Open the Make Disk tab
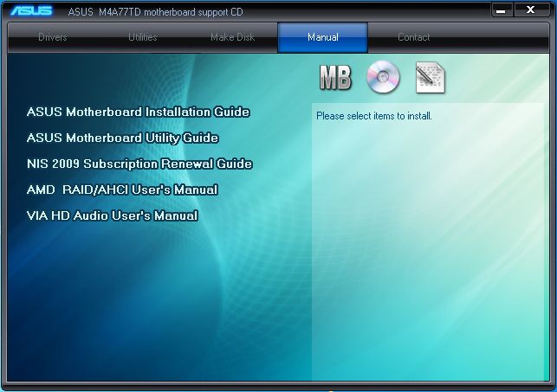The width and height of the screenshot is (557, 392). [233, 37]
